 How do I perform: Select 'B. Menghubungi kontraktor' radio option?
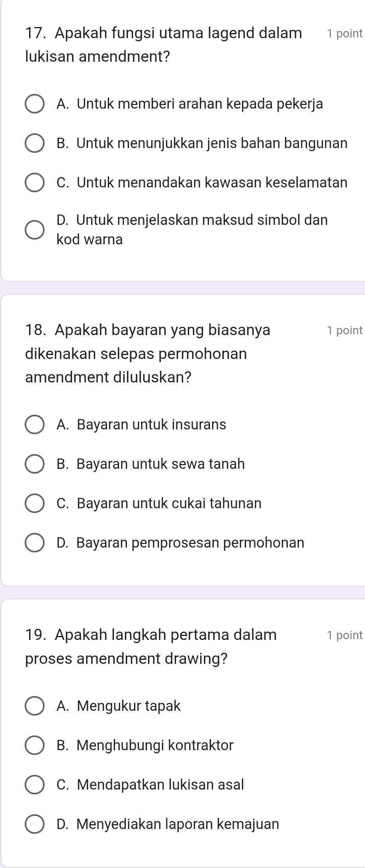click(x=35, y=745)
